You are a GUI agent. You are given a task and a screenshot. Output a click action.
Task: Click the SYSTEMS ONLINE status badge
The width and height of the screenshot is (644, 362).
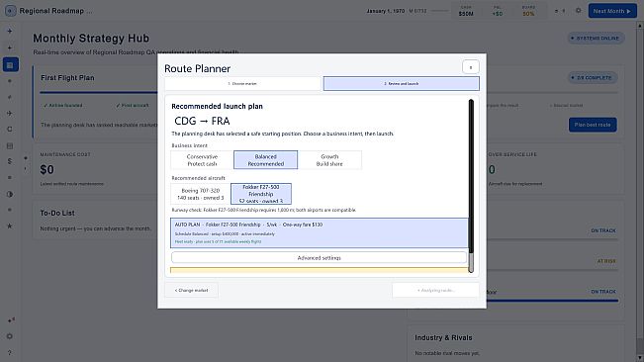click(x=596, y=39)
